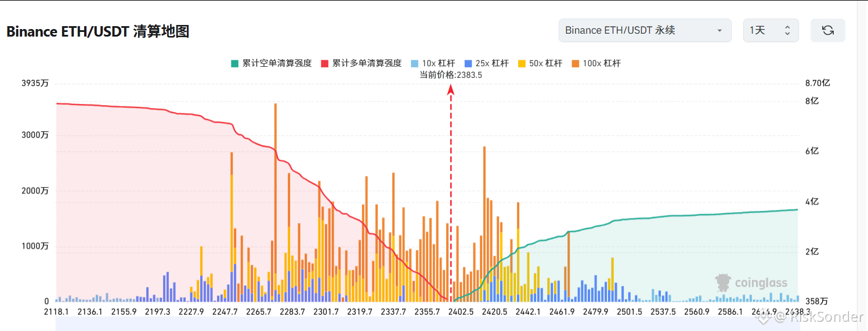Click the Binance ETH/USDT 清算地图 title
Image resolution: width=868 pixels, height=331 pixels.
point(98,31)
